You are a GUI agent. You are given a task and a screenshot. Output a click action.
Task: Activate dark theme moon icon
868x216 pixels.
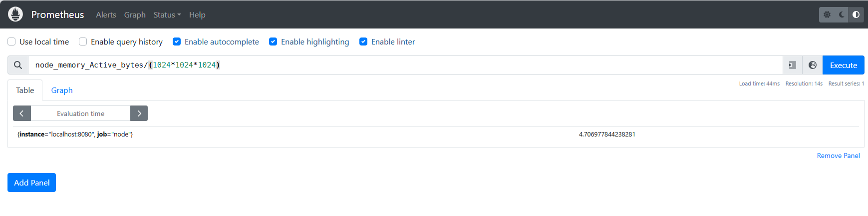(842, 14)
